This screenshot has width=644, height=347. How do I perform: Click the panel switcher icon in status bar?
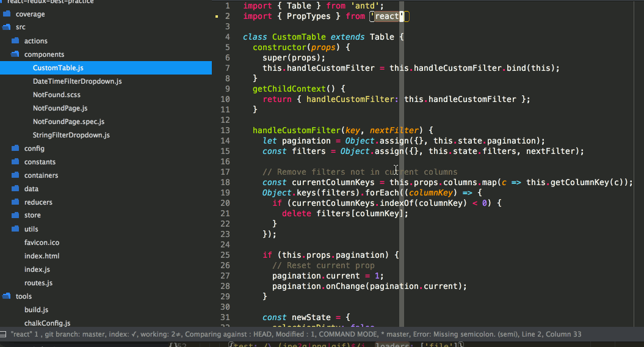tap(3, 334)
